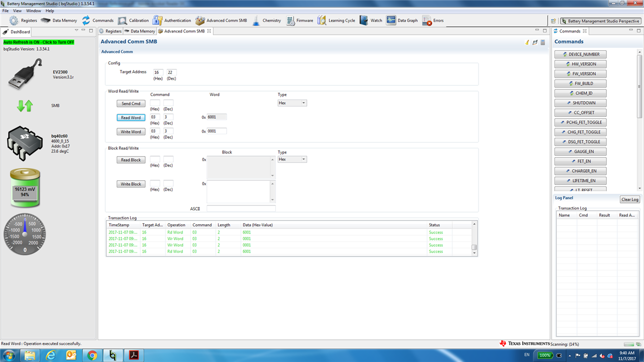Select the DashBoard tab

tap(17, 31)
